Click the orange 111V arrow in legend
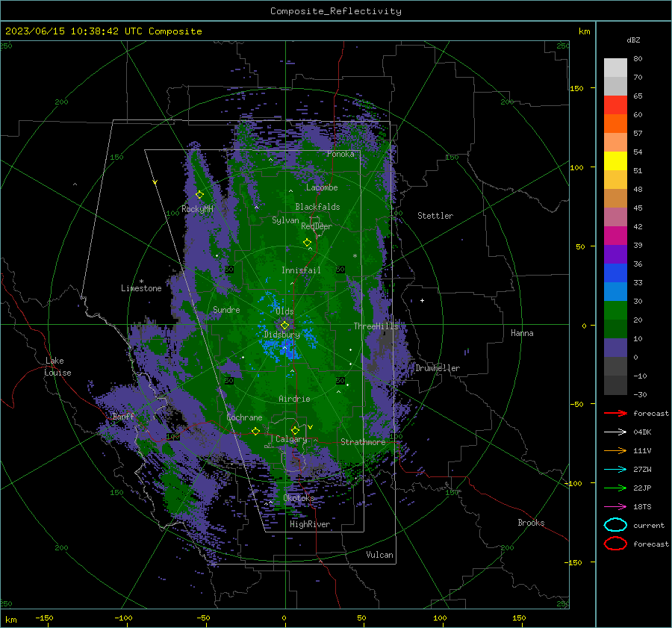 tap(615, 450)
